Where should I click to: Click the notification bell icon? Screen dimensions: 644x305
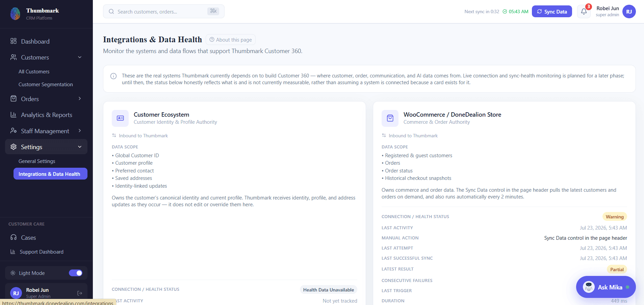[x=584, y=11]
